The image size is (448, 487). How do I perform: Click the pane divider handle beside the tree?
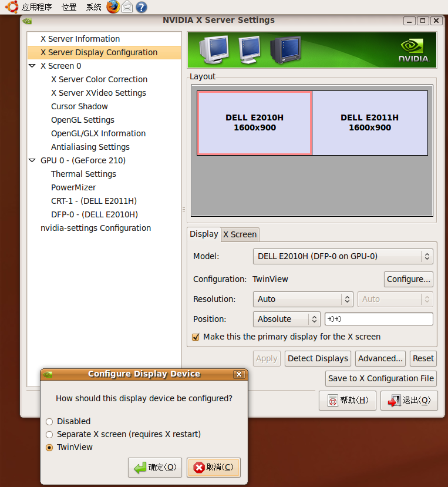tap(184, 209)
